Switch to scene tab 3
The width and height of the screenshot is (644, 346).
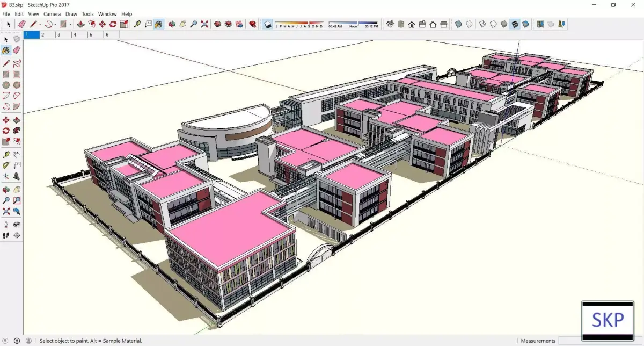[64, 34]
